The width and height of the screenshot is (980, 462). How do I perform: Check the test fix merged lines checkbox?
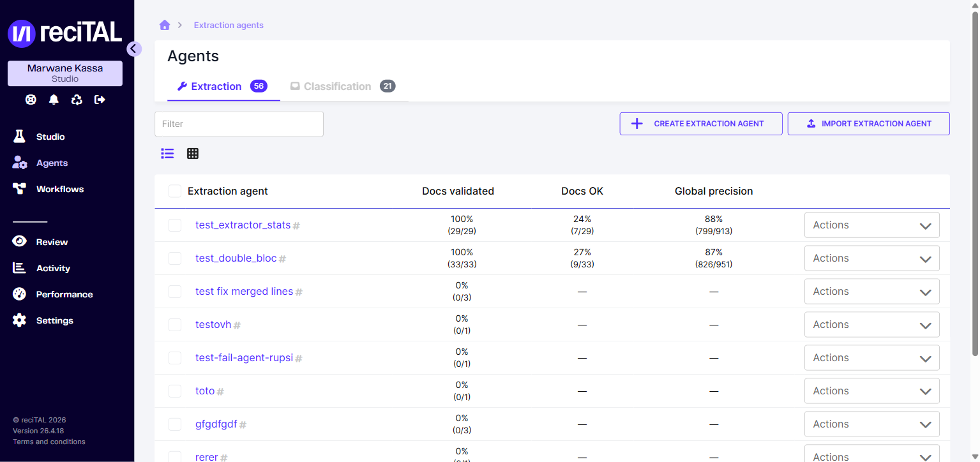click(x=175, y=292)
